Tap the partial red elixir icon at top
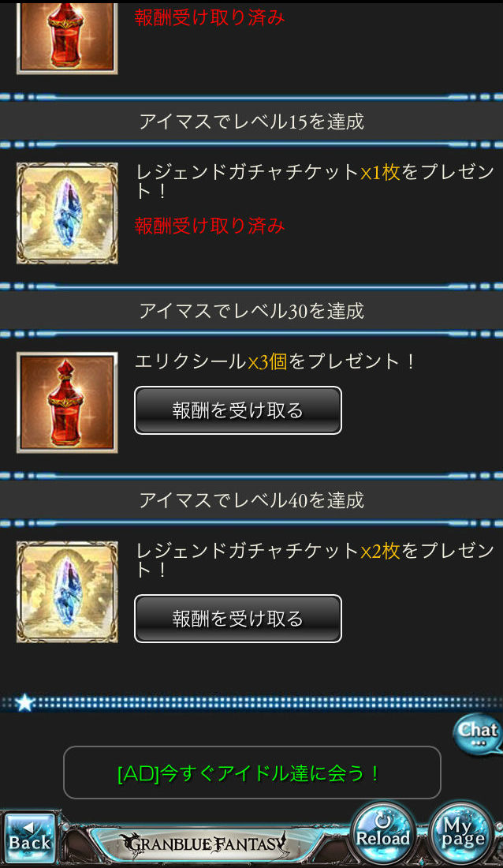 coord(67,38)
